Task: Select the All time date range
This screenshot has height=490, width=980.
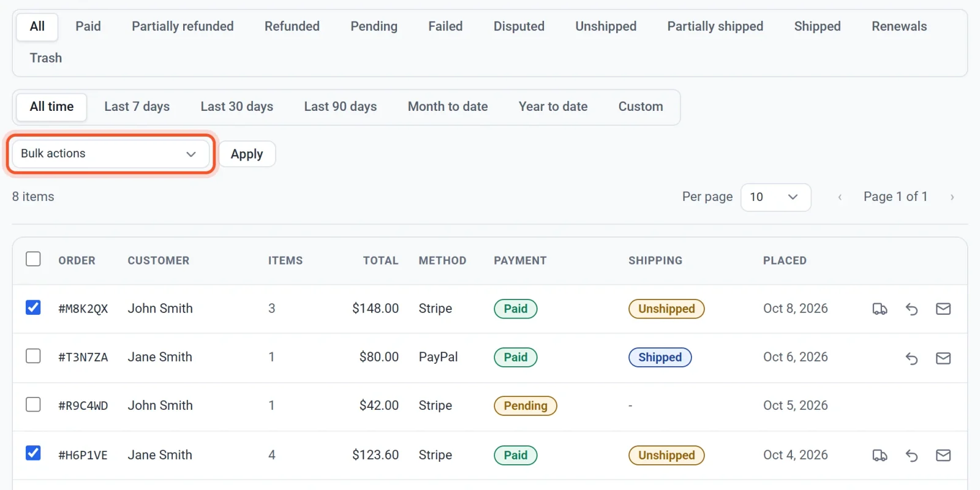Action: [x=51, y=107]
